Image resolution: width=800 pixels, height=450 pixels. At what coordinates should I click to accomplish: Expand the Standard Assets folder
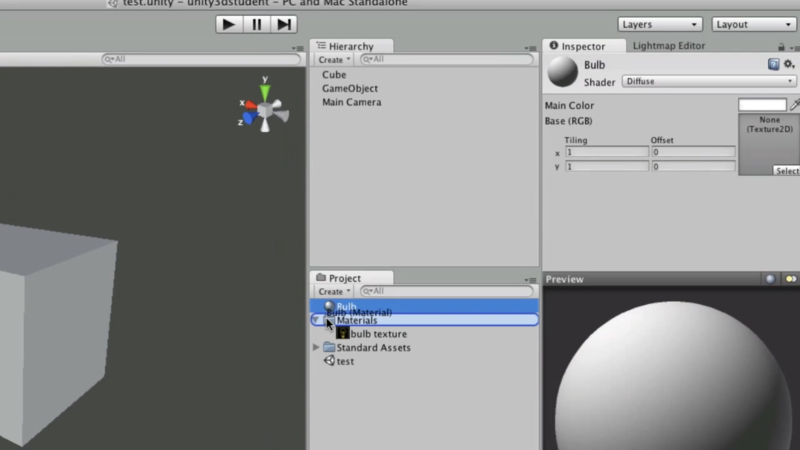(x=316, y=347)
